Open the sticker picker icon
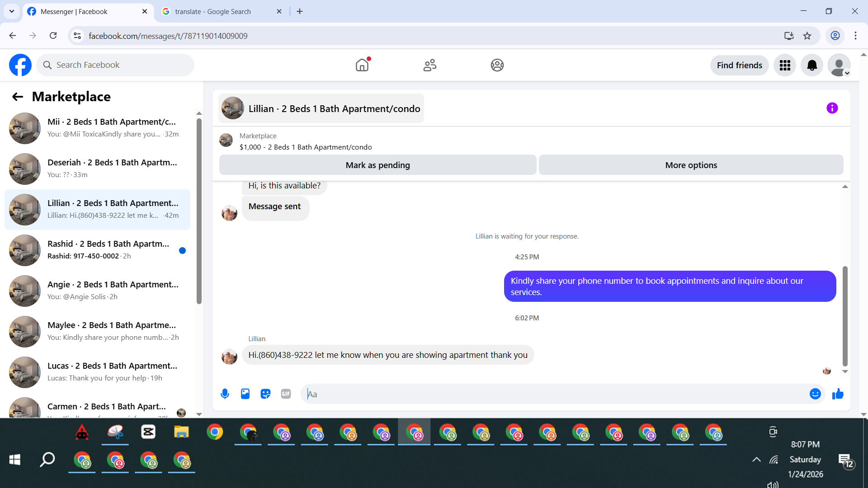The image size is (868, 488). pyautogui.click(x=265, y=394)
